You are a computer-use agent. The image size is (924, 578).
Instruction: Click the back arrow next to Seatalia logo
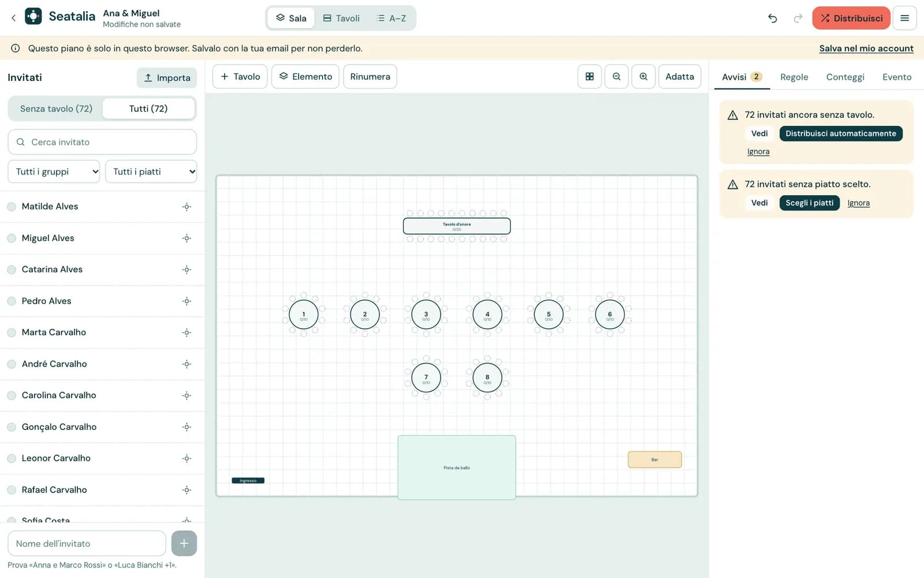(x=14, y=18)
